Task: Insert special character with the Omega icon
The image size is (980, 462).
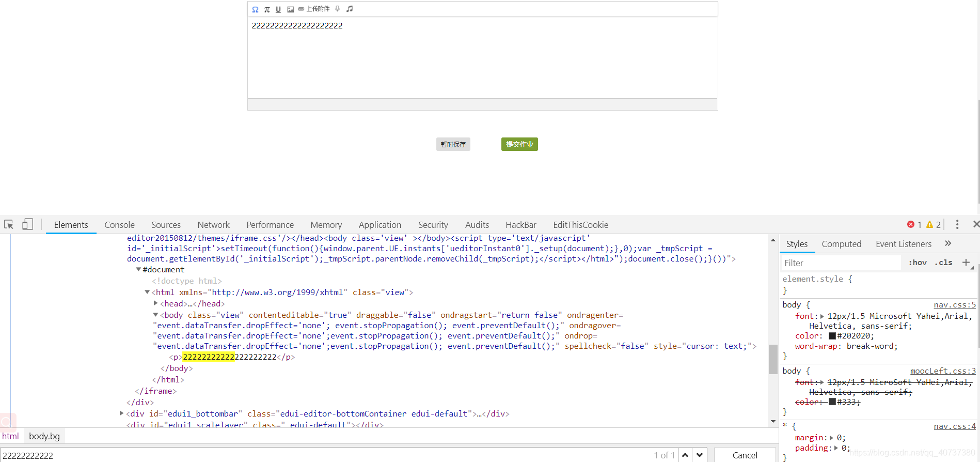Action: coord(255,9)
